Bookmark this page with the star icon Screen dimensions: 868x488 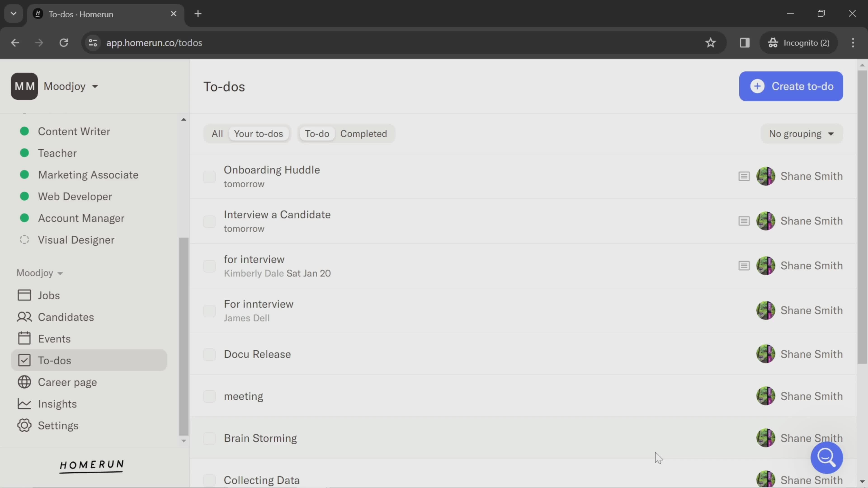710,43
